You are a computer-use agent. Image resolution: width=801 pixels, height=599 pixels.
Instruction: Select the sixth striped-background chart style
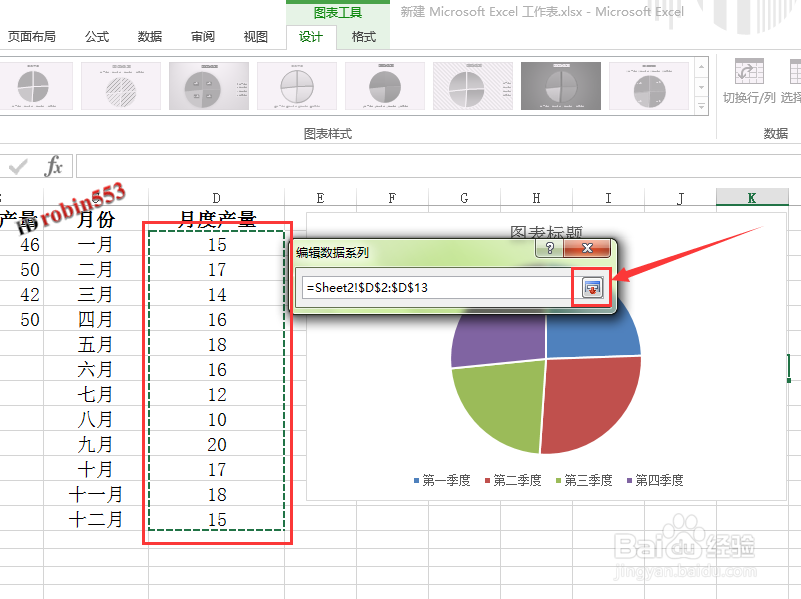(x=473, y=86)
